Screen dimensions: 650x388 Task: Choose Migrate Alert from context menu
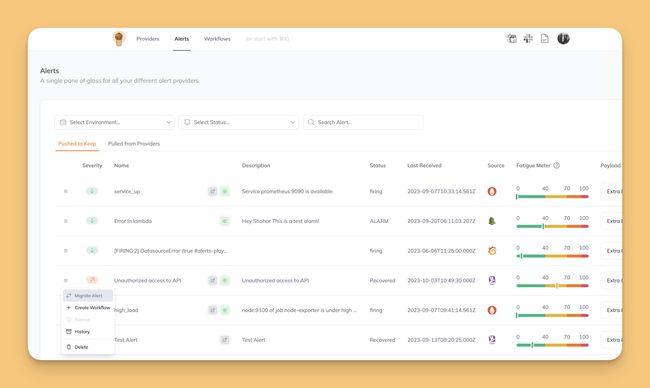(x=88, y=296)
